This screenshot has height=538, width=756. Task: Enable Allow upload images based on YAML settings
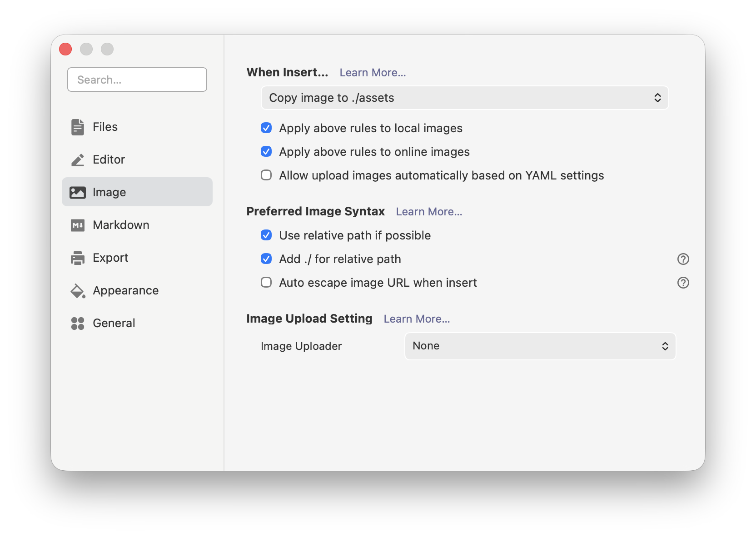point(266,175)
